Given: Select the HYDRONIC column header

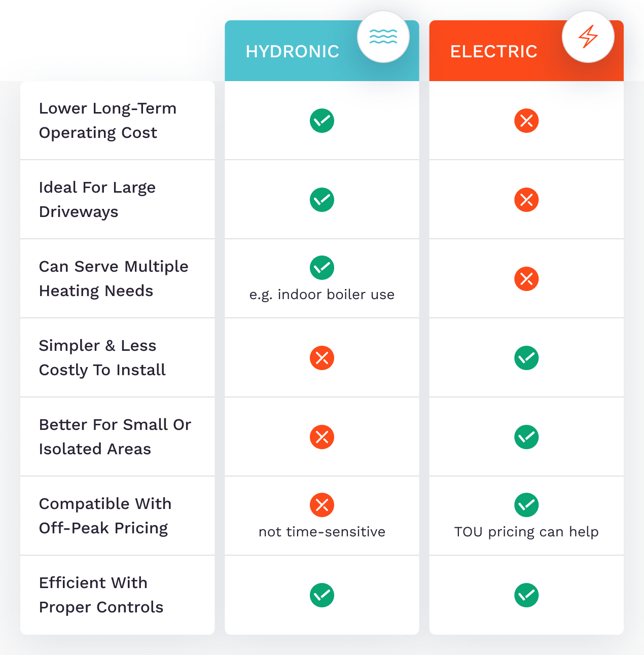Looking at the screenshot, I should (293, 52).
